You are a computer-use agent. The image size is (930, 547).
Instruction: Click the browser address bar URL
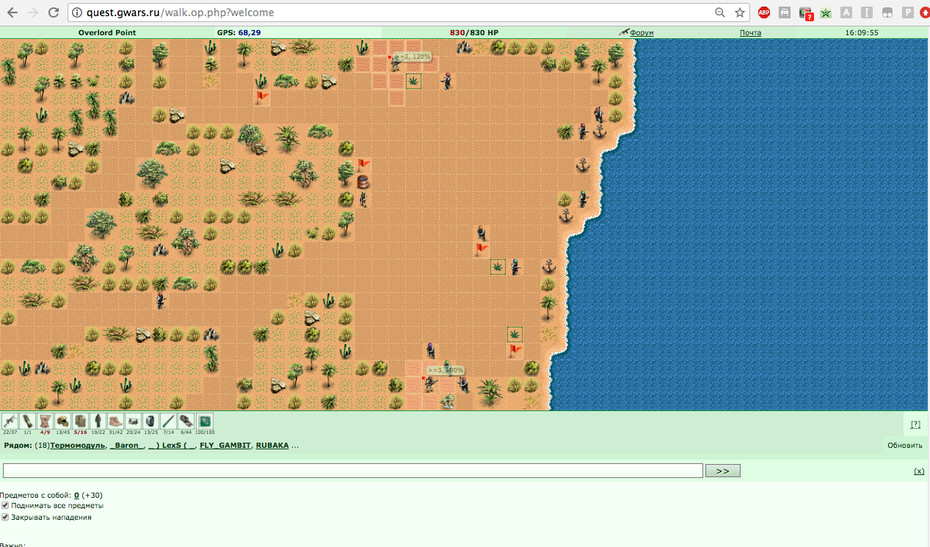point(180,12)
